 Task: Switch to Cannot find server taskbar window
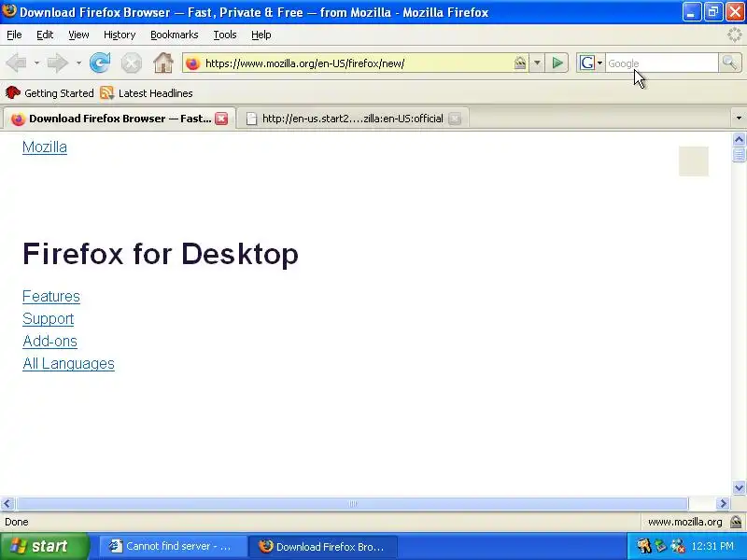(174, 547)
